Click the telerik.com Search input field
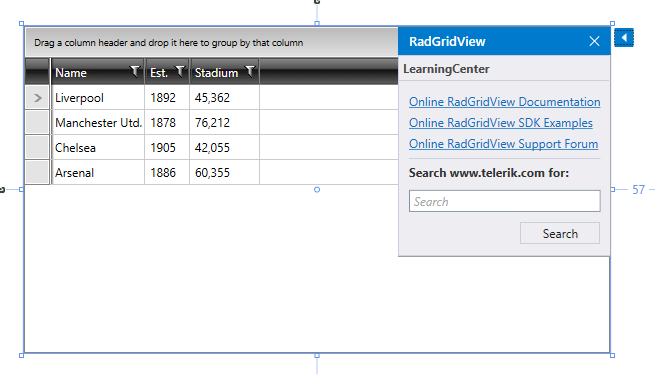Image resolution: width=658 pixels, height=384 pixels. click(x=504, y=201)
